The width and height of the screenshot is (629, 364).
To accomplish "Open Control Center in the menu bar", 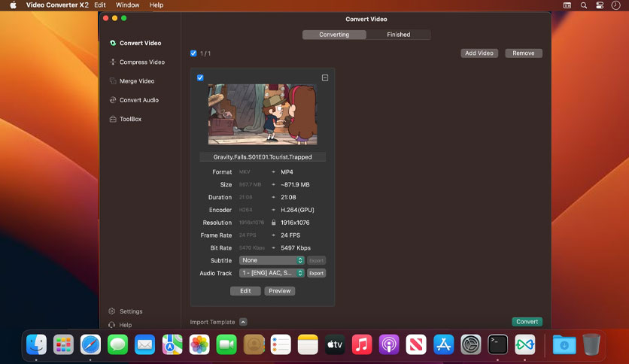I will point(600,5).
